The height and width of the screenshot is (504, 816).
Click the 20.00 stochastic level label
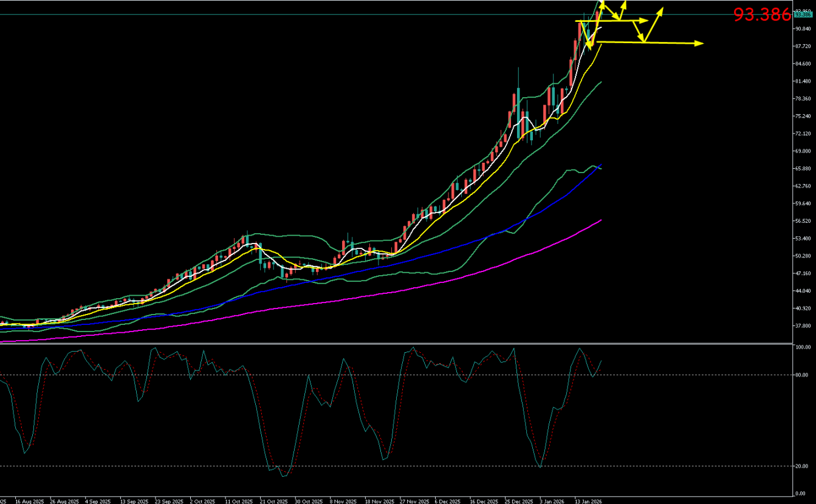tap(802, 466)
